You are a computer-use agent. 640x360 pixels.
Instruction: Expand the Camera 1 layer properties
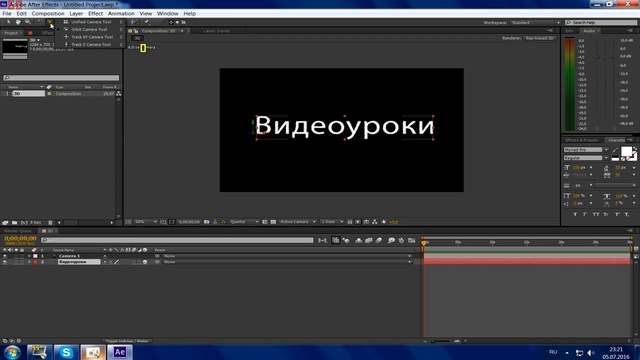pyautogui.click(x=29, y=256)
